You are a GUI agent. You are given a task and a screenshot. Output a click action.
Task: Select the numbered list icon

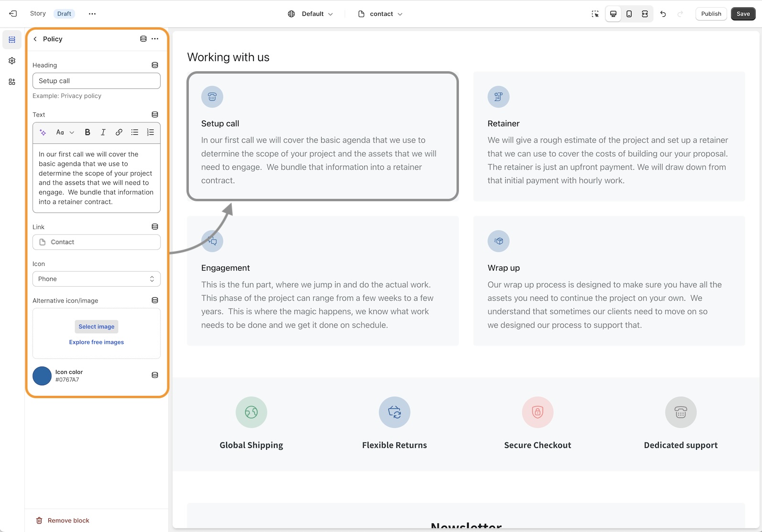pyautogui.click(x=151, y=132)
